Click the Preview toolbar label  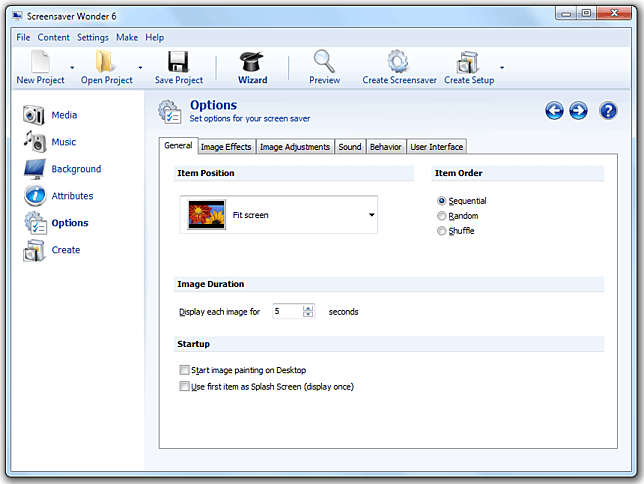point(324,80)
